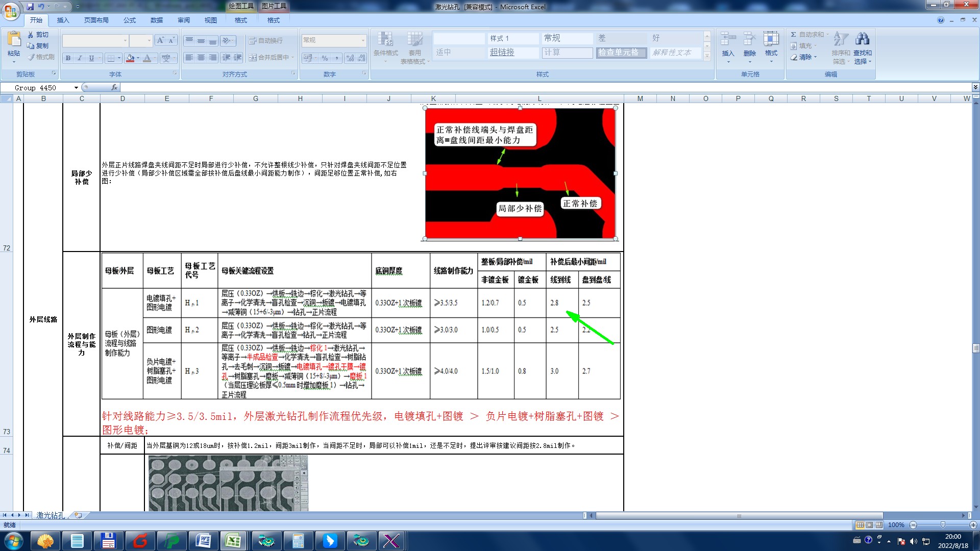Switch to Page Layout view in status bar
The height and width of the screenshot is (551, 980).
pyautogui.click(x=869, y=525)
